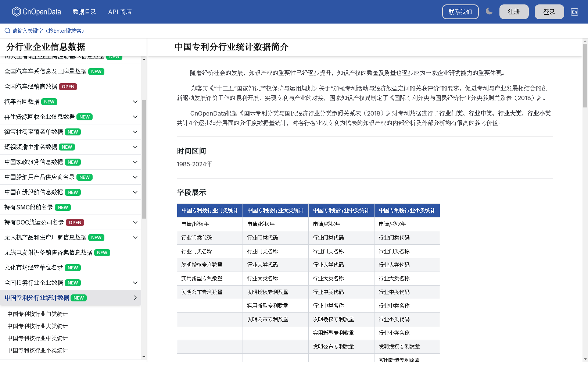588x368 pixels.
Task: Switch language with the En icon
Action: click(x=574, y=12)
